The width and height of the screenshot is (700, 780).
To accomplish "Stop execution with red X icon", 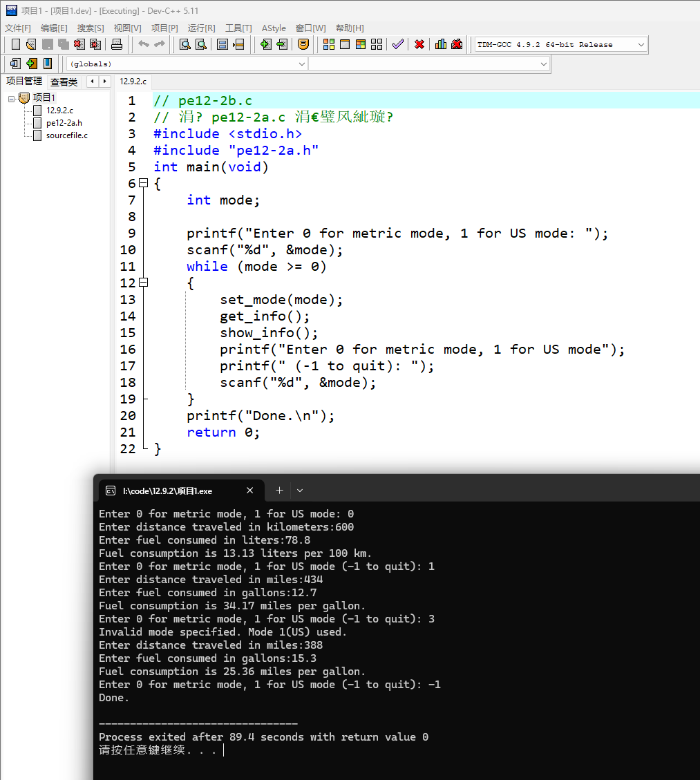I will (419, 45).
